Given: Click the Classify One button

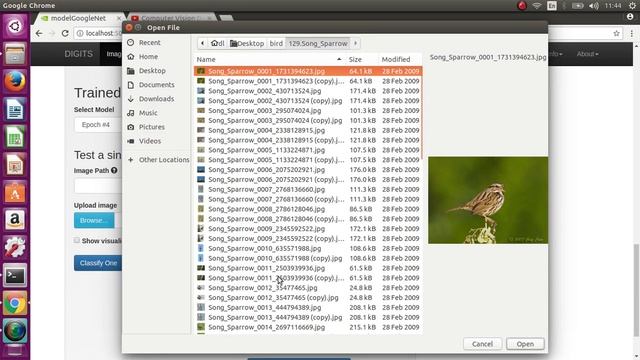Looking at the screenshot, I should 98,263.
